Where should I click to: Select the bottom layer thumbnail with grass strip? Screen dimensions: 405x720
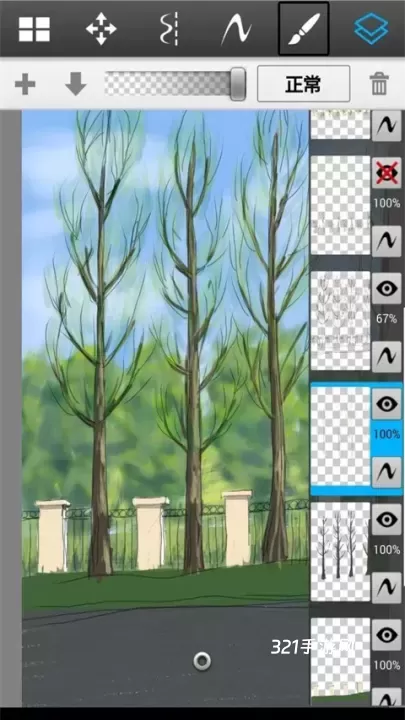click(340, 661)
